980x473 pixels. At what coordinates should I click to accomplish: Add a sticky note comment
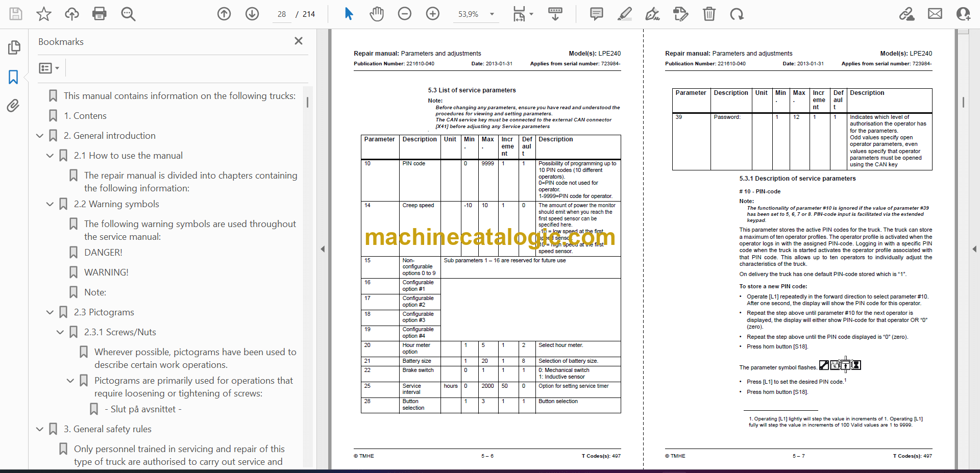pos(596,14)
